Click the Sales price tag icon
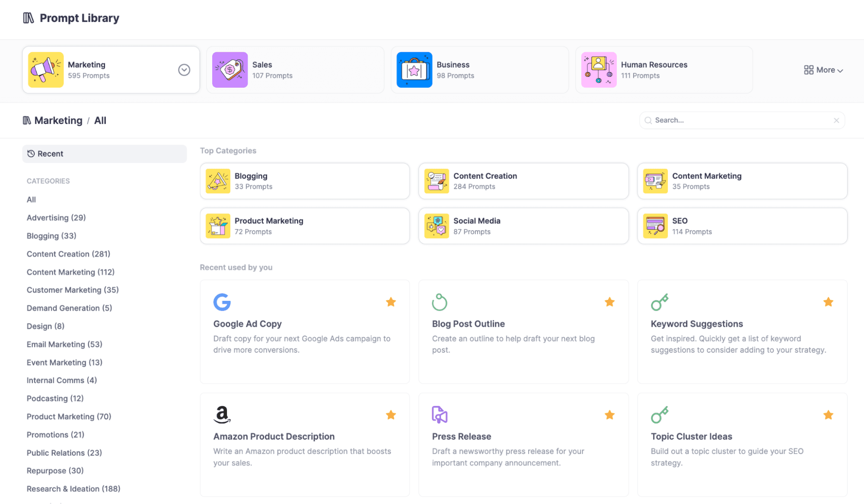The height and width of the screenshot is (504, 864). pos(230,70)
